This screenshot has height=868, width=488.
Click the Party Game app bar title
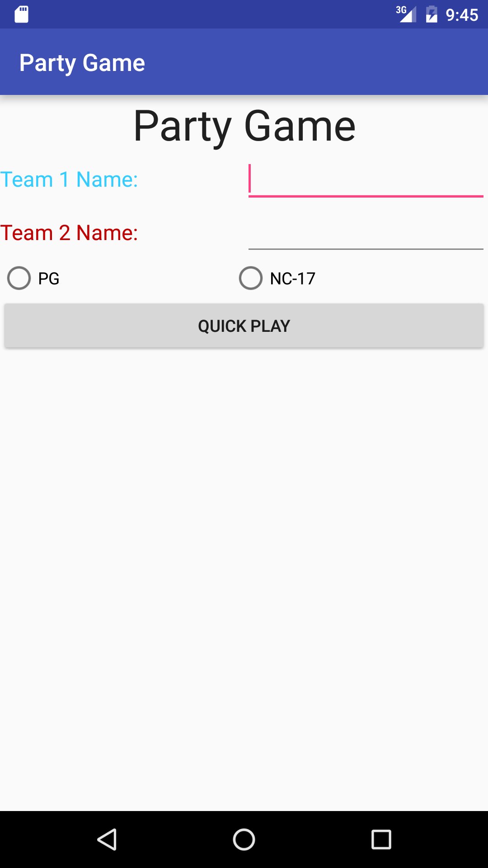pyautogui.click(x=82, y=62)
